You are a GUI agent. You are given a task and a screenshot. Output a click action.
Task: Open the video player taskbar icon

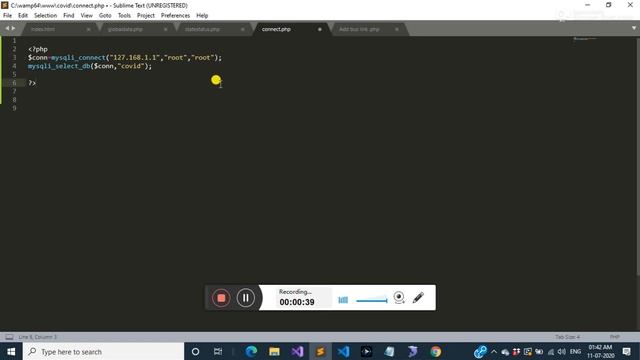pos(366,351)
